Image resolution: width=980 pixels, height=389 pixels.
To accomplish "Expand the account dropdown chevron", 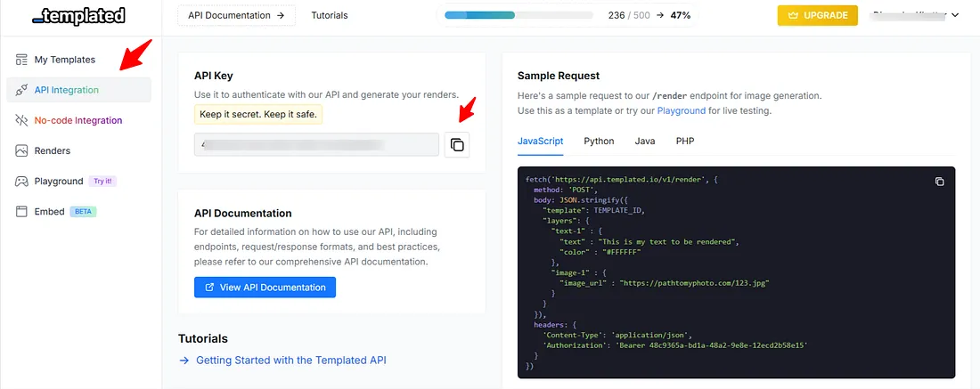I will point(954,16).
